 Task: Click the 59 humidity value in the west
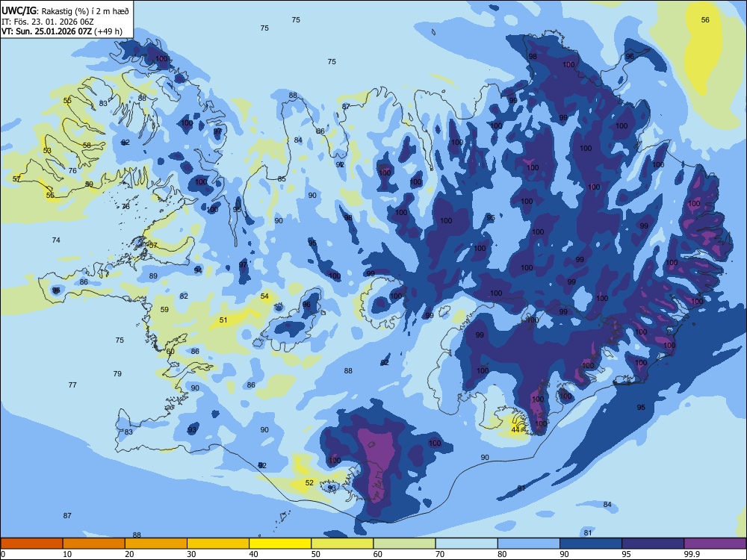[164, 310]
